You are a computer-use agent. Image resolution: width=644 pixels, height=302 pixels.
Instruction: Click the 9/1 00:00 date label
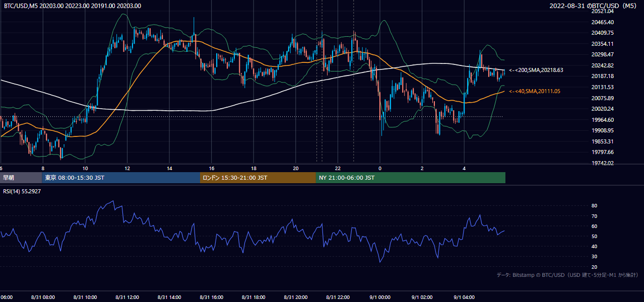click(380, 297)
